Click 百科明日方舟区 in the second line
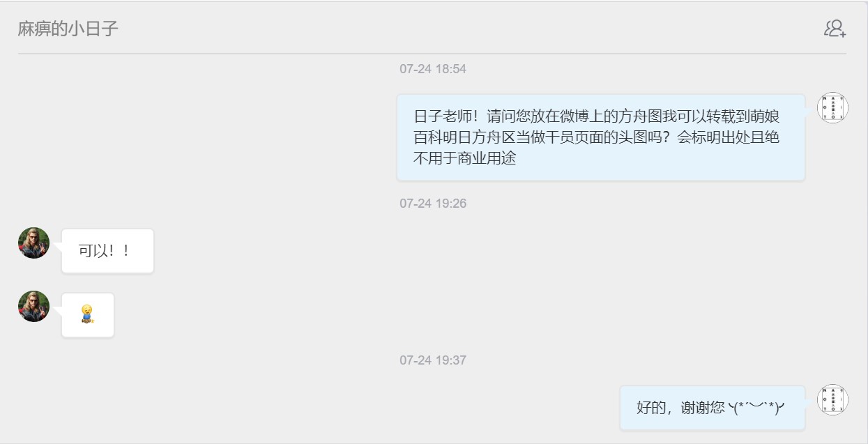This screenshot has width=868, height=444. [465, 137]
